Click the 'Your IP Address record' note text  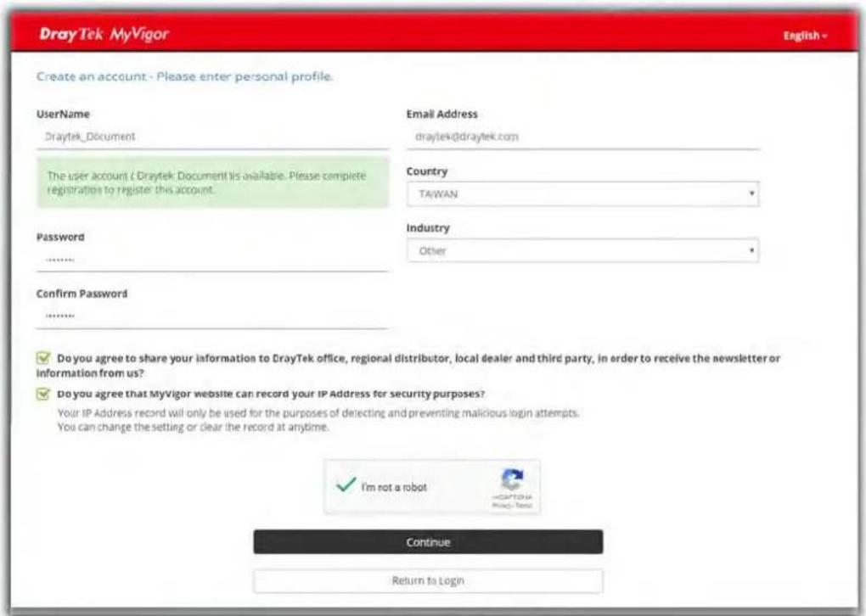coord(318,413)
